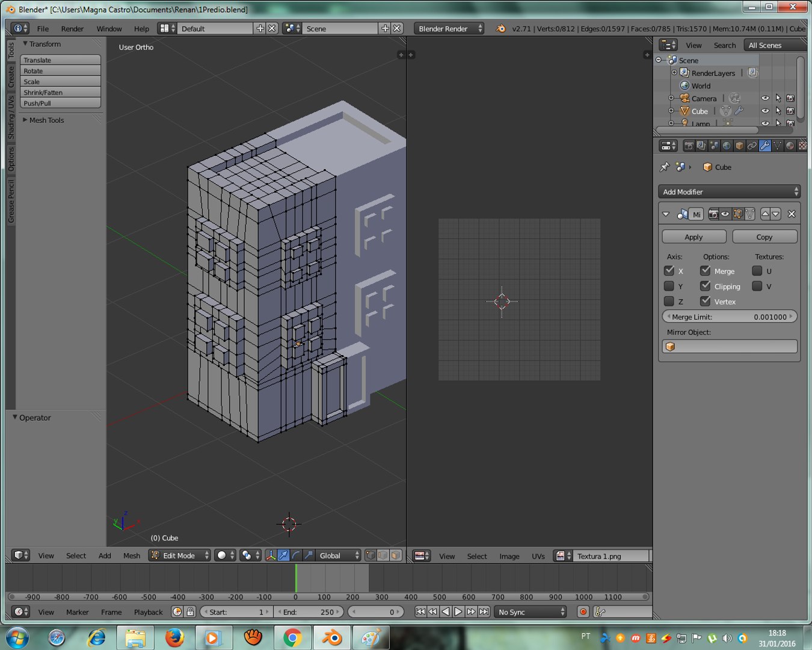The width and height of the screenshot is (812, 650).
Task: Expand the Camera item in outliner
Action: pos(671,98)
